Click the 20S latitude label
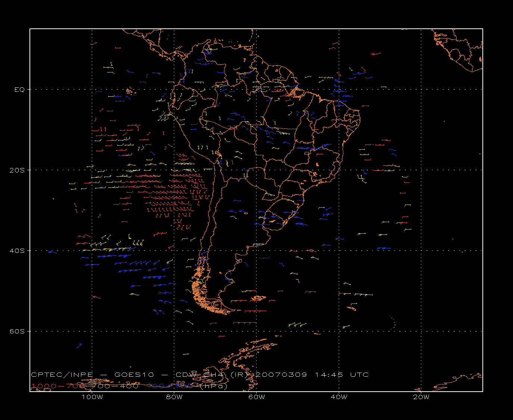 pyautogui.click(x=17, y=170)
